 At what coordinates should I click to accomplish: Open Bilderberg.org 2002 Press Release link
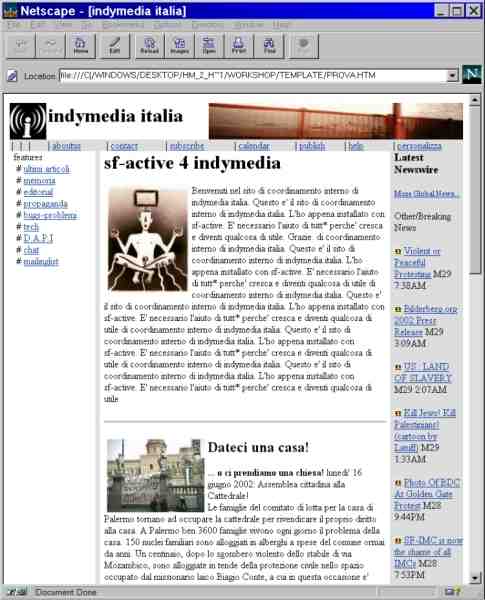pyautogui.click(x=426, y=320)
